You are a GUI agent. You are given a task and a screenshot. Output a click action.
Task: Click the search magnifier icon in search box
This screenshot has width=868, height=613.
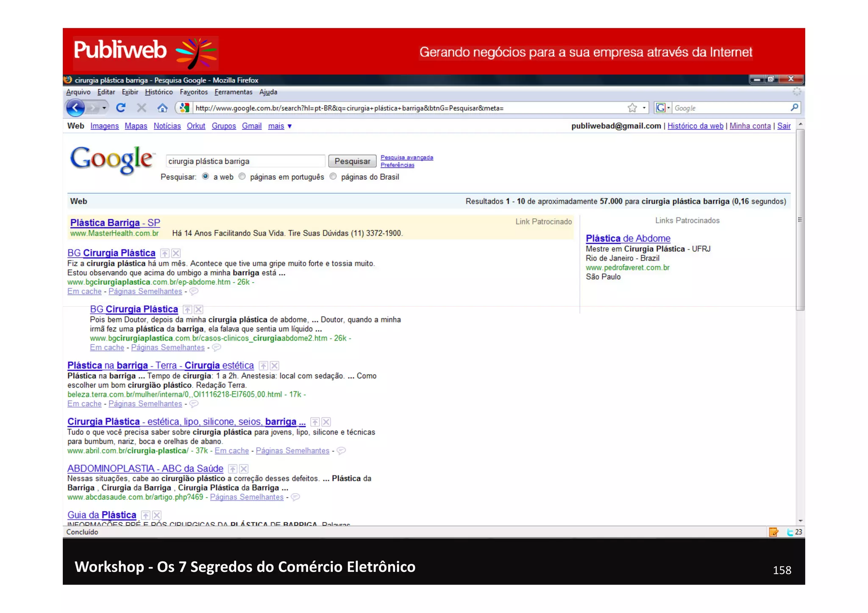pos(794,108)
